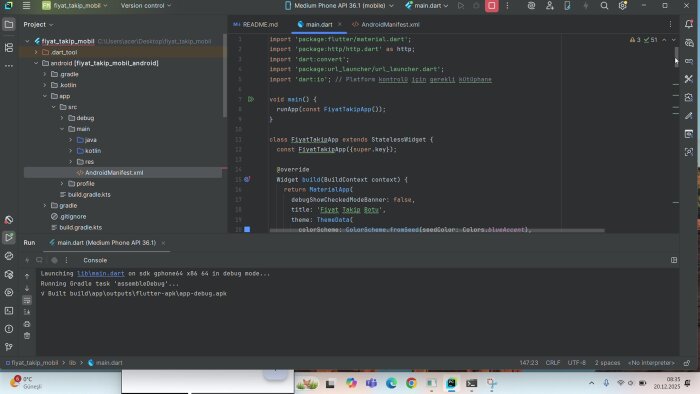Viewport: 700px width, 394px height.
Task: Expand the .dart_tool folder
Action: click(36, 52)
